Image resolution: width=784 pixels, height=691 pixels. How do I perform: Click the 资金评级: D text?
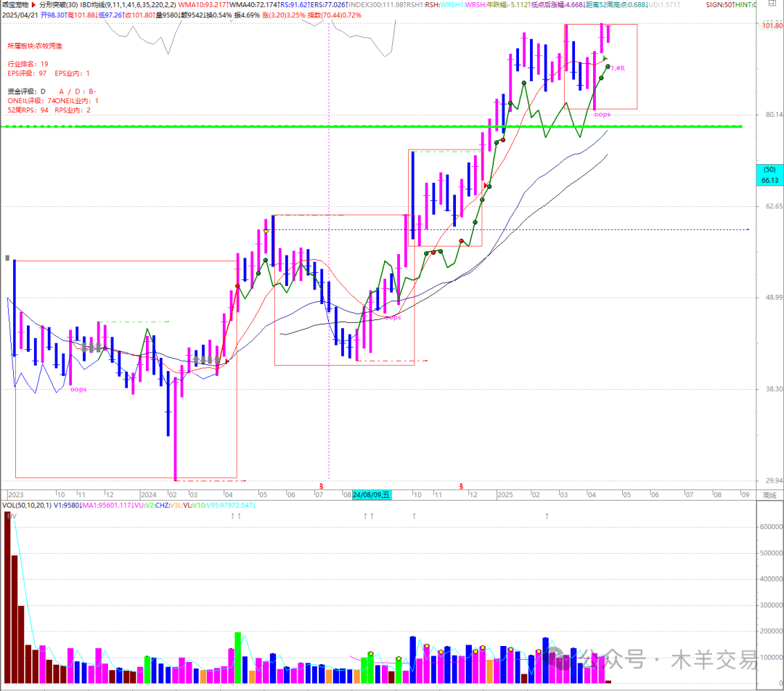tap(27, 91)
